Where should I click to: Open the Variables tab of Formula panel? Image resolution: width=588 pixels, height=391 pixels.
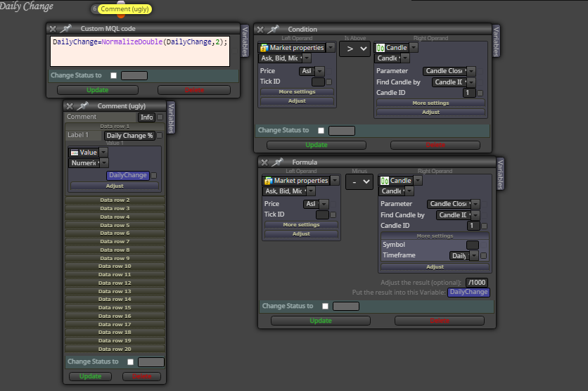coord(500,174)
